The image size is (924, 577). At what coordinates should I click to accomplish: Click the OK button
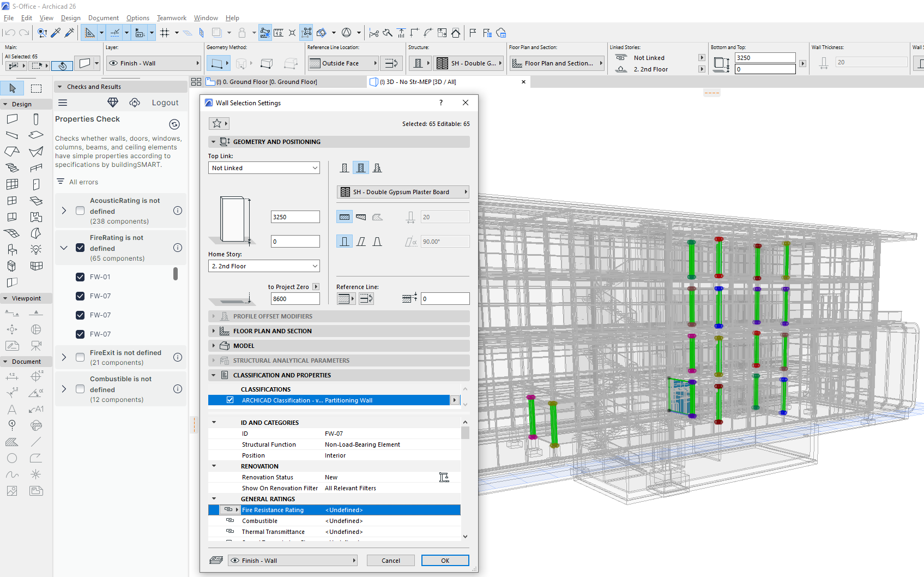(445, 561)
